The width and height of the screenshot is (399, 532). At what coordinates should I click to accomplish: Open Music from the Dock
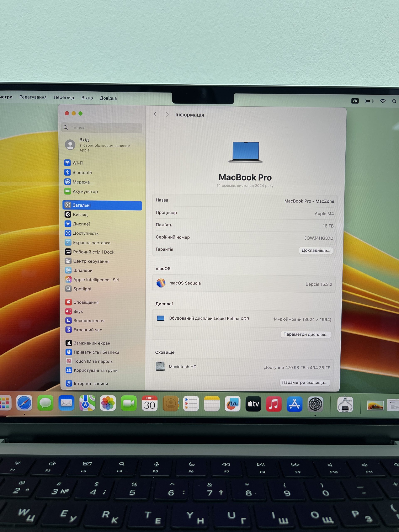point(274,404)
